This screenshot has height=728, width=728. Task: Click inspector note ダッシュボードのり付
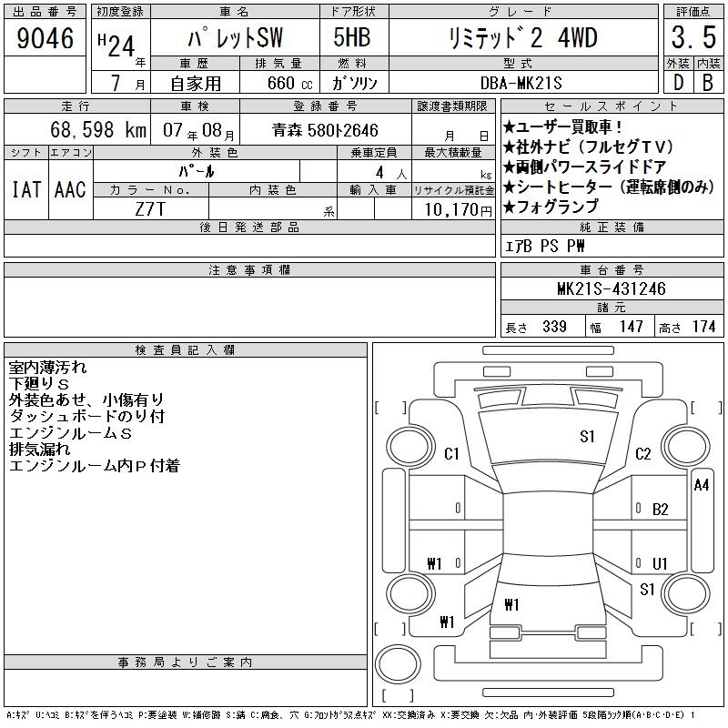click(x=86, y=416)
